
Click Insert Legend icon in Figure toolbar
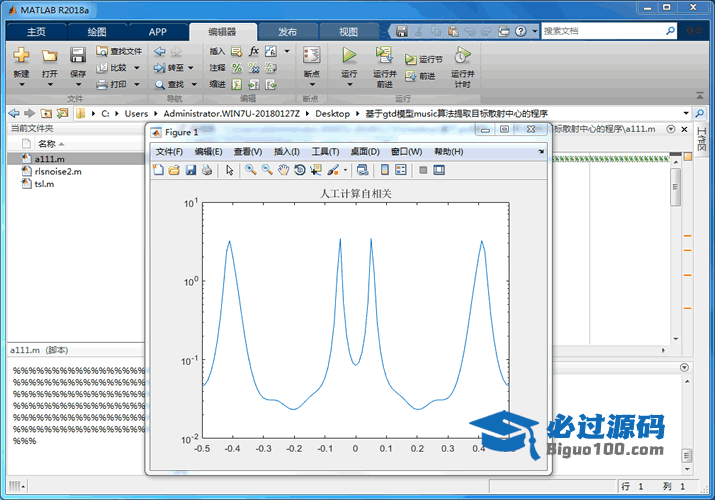click(401, 170)
